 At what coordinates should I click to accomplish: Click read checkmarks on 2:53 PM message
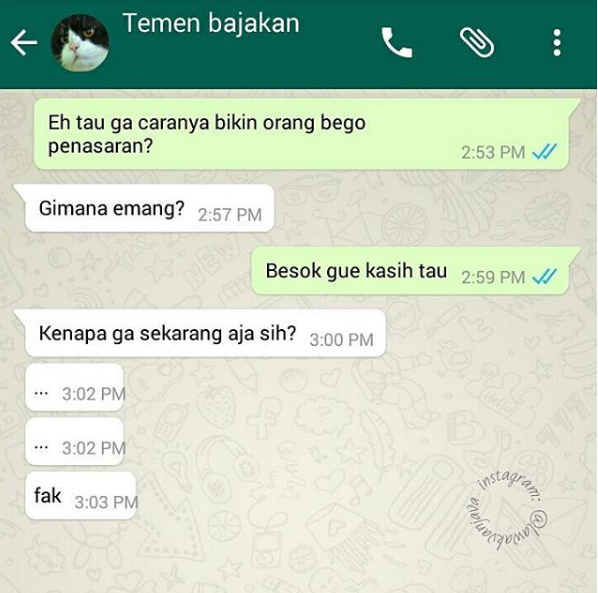544,152
